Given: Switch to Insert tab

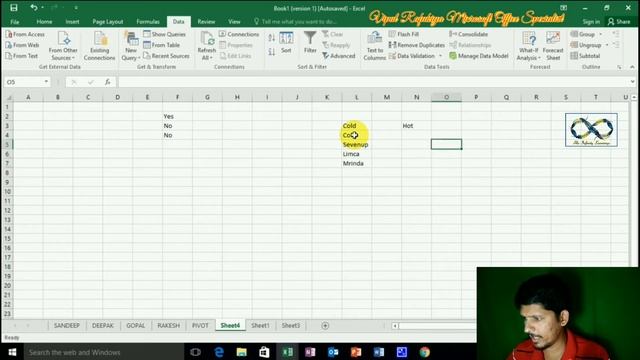Looking at the screenshot, I should point(72,22).
